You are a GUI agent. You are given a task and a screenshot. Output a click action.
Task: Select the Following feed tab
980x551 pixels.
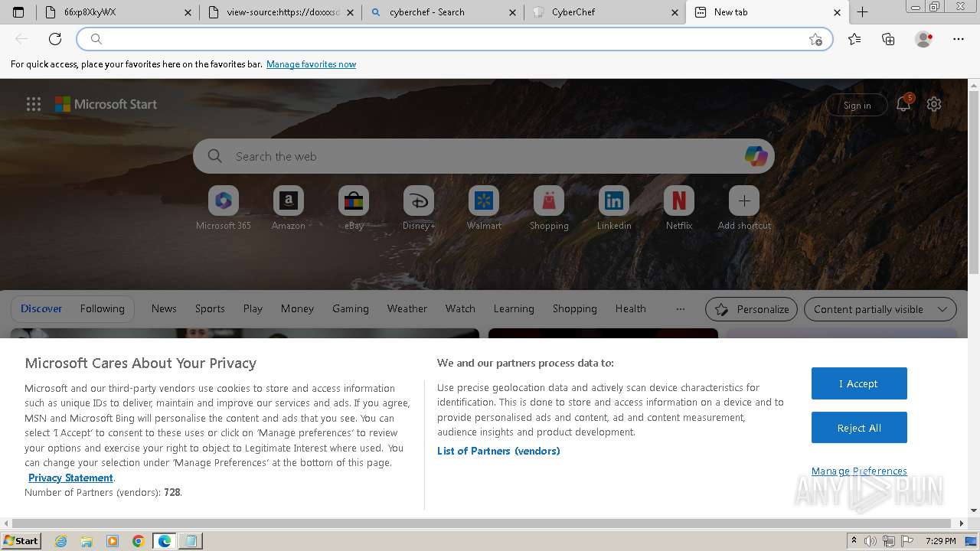tap(102, 308)
